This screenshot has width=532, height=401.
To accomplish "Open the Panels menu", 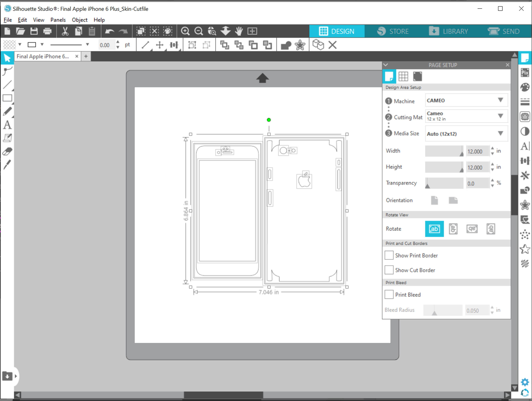I will click(x=58, y=20).
